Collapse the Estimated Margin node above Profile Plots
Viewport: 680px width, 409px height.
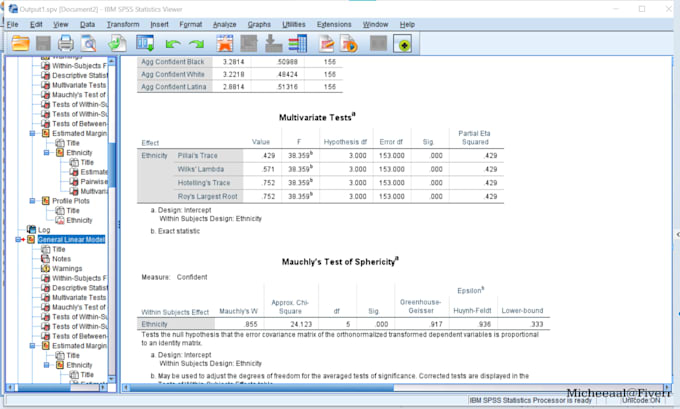coord(32,133)
